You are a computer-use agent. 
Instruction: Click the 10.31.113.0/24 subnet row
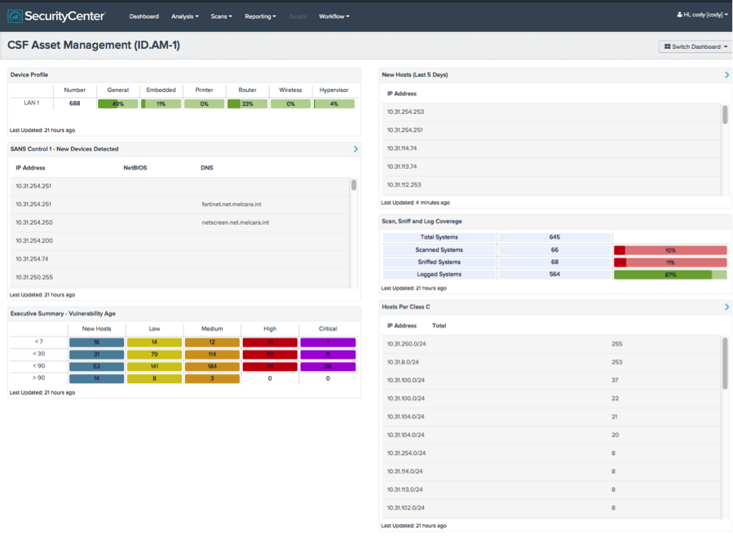(x=552, y=489)
